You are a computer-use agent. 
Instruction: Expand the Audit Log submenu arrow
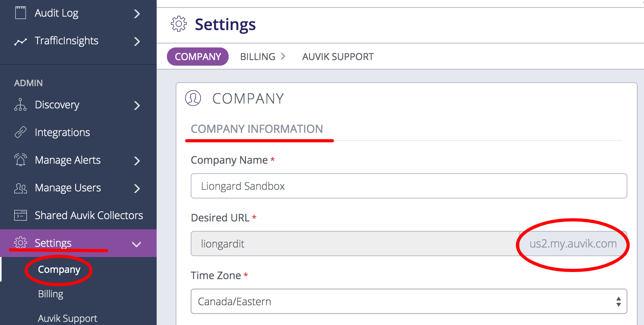tap(137, 14)
